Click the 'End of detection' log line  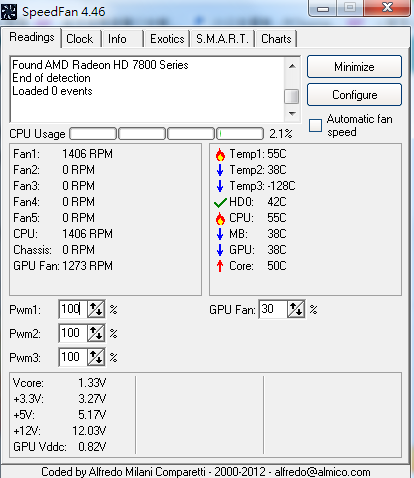[x=51, y=78]
